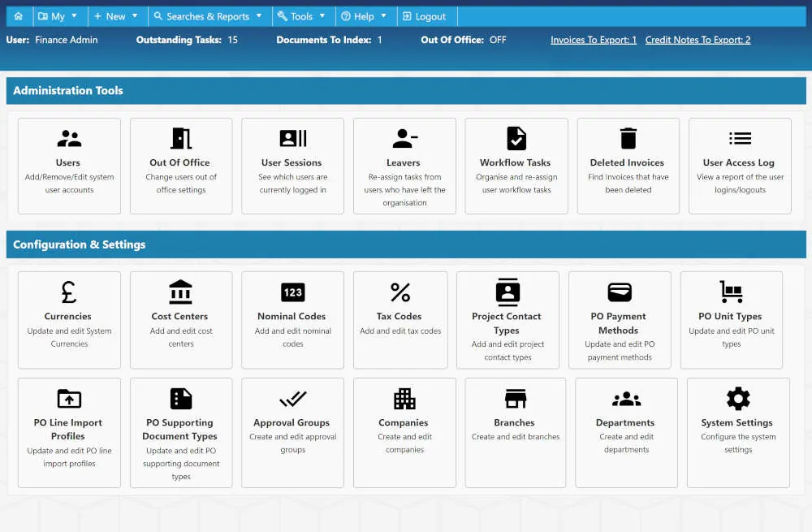
Task: Click the Workflow Tasks tile title
Action: tap(516, 162)
